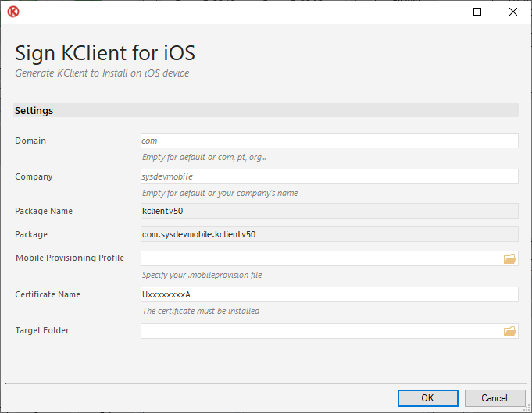532x413 pixels.
Task: Focus the Domain input field
Action: pyautogui.click(x=330, y=141)
